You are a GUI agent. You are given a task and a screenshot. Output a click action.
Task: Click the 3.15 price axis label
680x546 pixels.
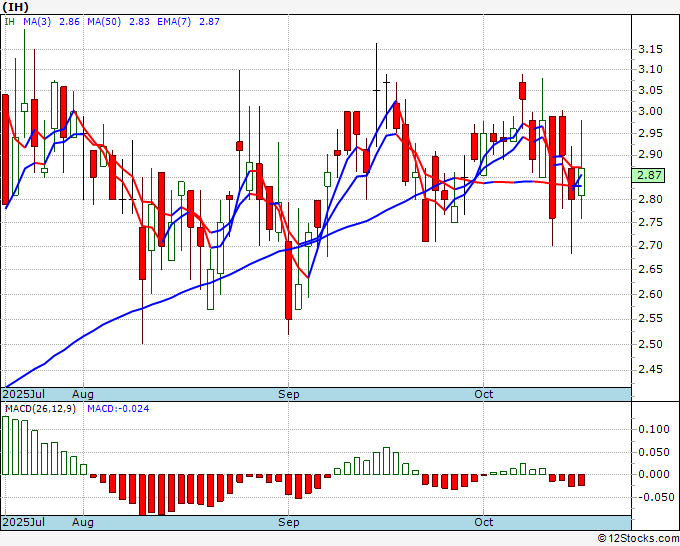651,49
